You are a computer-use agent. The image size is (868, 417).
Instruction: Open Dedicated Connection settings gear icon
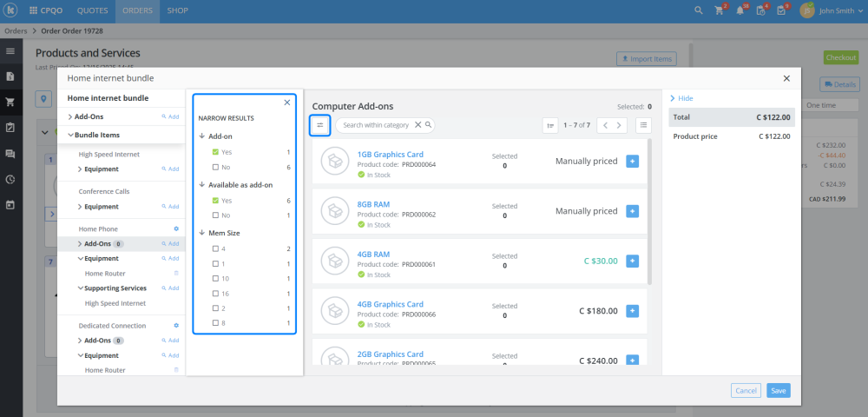(x=176, y=326)
